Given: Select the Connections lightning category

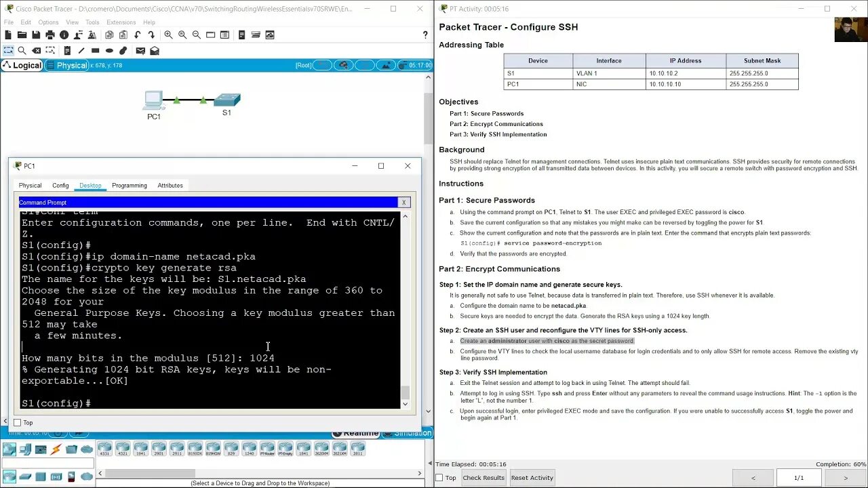Looking at the screenshot, I should click(x=56, y=449).
